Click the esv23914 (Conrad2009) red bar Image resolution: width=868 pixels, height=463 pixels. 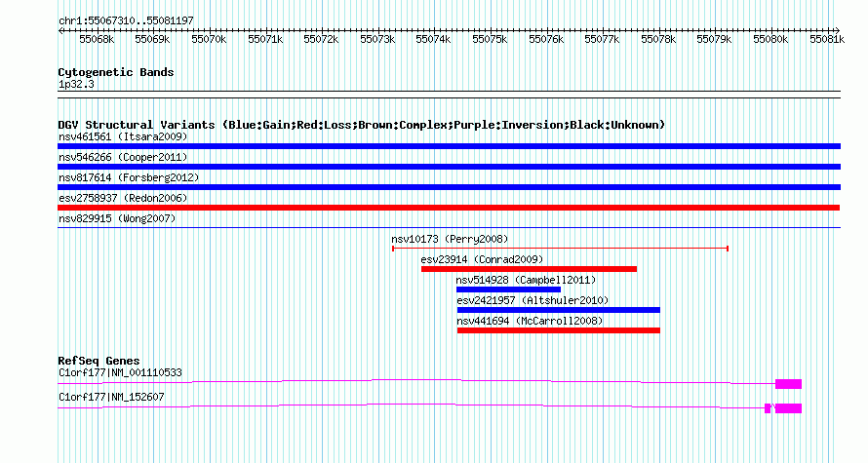[x=529, y=269]
